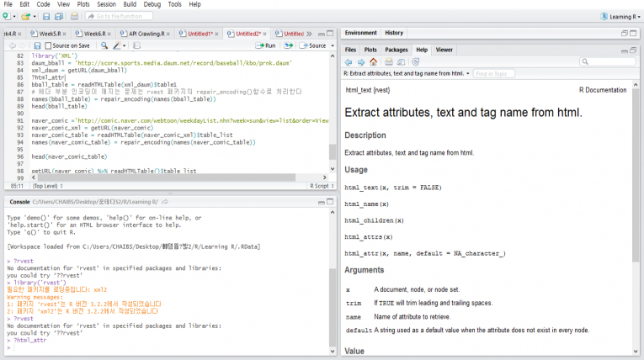Click the save all documents icon
Image resolution: width=644 pixels, height=360 pixels.
pyautogui.click(x=59, y=16)
